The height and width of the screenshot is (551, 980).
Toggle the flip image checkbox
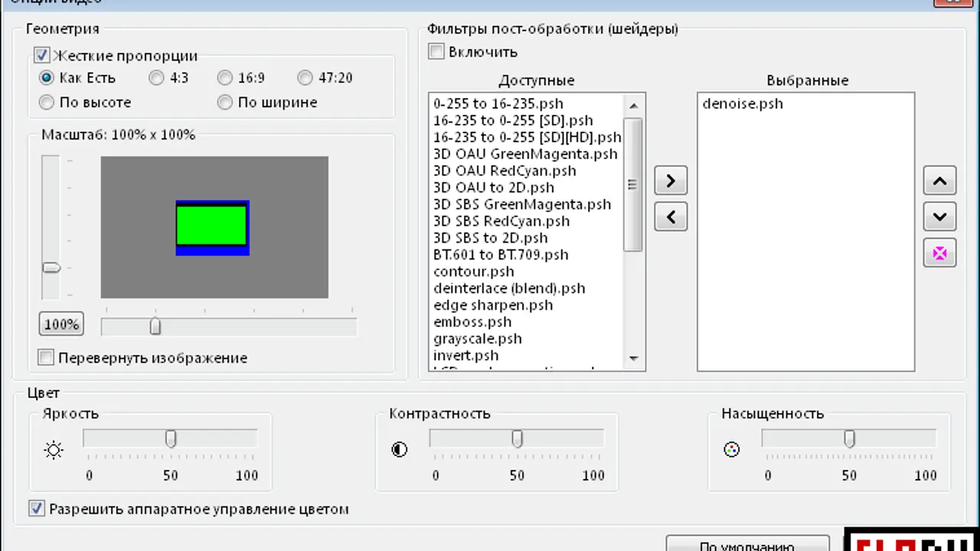(x=47, y=357)
